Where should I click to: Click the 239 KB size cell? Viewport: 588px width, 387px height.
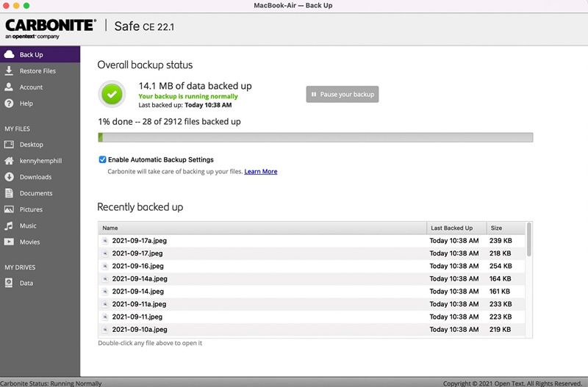pyautogui.click(x=501, y=241)
